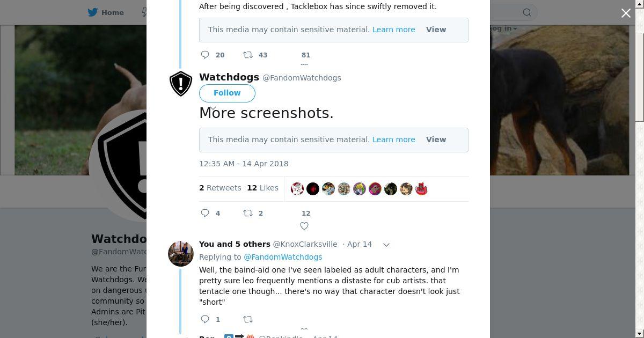Expand the 'Log in' dropdown
The width and height of the screenshot is (644, 338).
pos(503,28)
